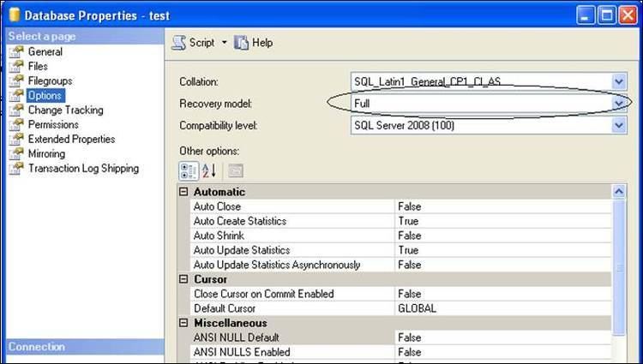Select the Auto Create Statistics True value
The image size is (643, 364).
coord(503,221)
